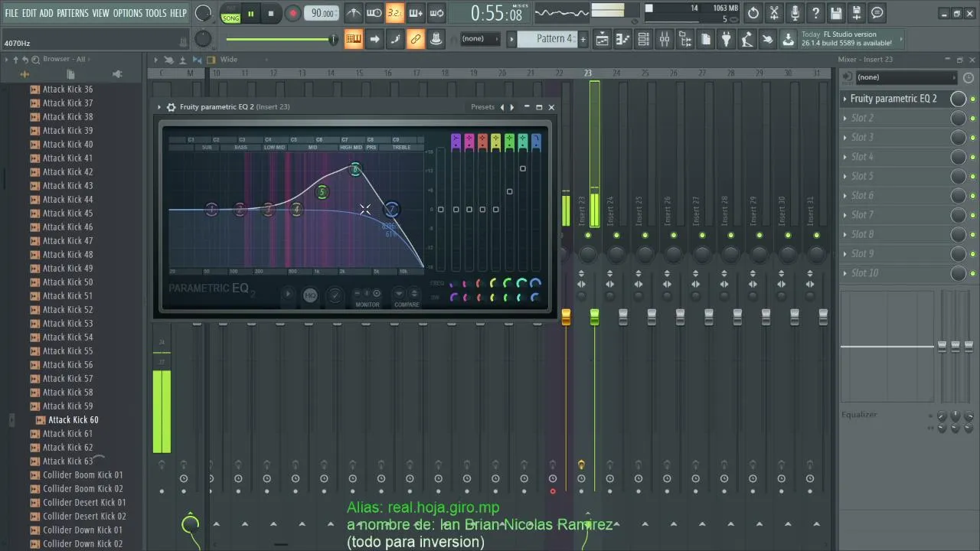This screenshot has height=551, width=980.
Task: Click the browser plugin database plug tab
Action: tap(117, 74)
